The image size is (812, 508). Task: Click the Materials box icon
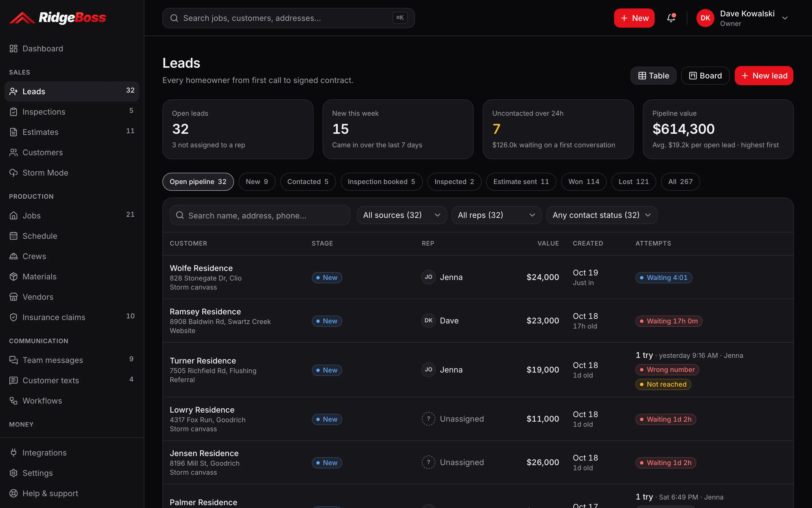pyautogui.click(x=14, y=277)
